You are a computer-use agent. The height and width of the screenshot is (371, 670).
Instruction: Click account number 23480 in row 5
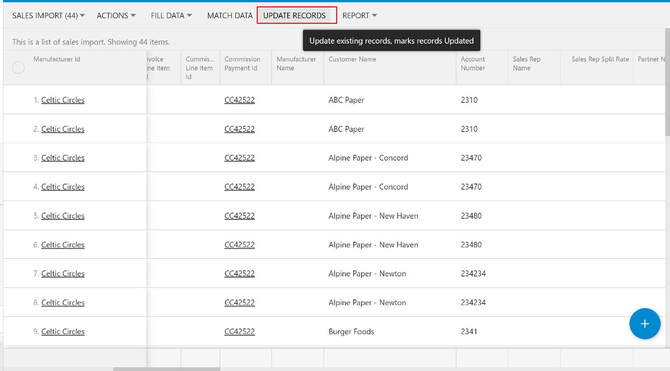coord(471,216)
